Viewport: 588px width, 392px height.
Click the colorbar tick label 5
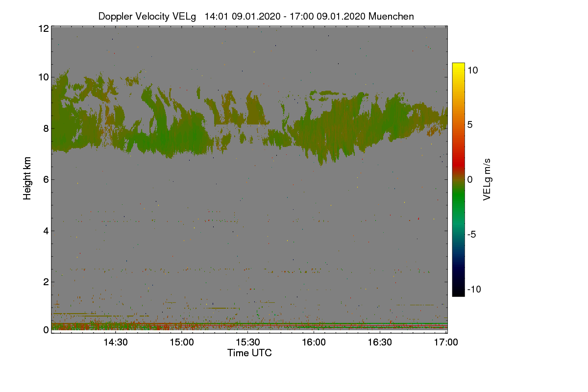point(470,124)
